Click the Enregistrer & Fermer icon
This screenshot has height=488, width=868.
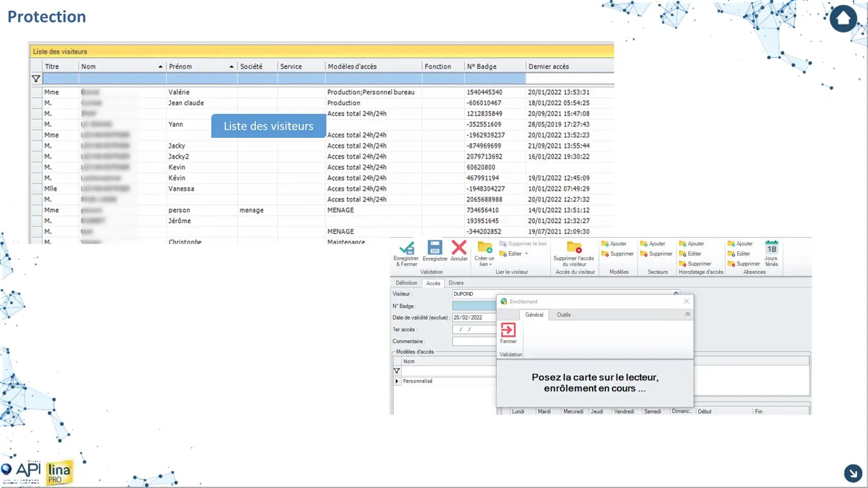click(x=406, y=249)
